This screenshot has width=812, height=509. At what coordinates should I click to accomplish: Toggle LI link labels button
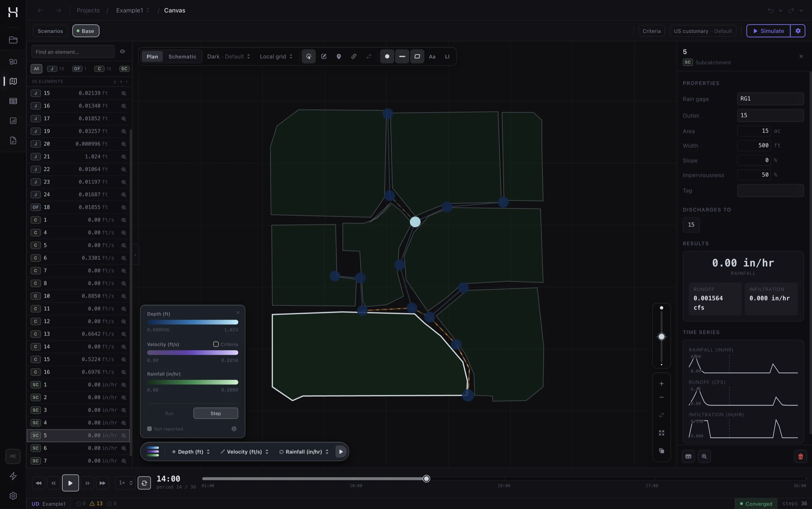coord(447,56)
